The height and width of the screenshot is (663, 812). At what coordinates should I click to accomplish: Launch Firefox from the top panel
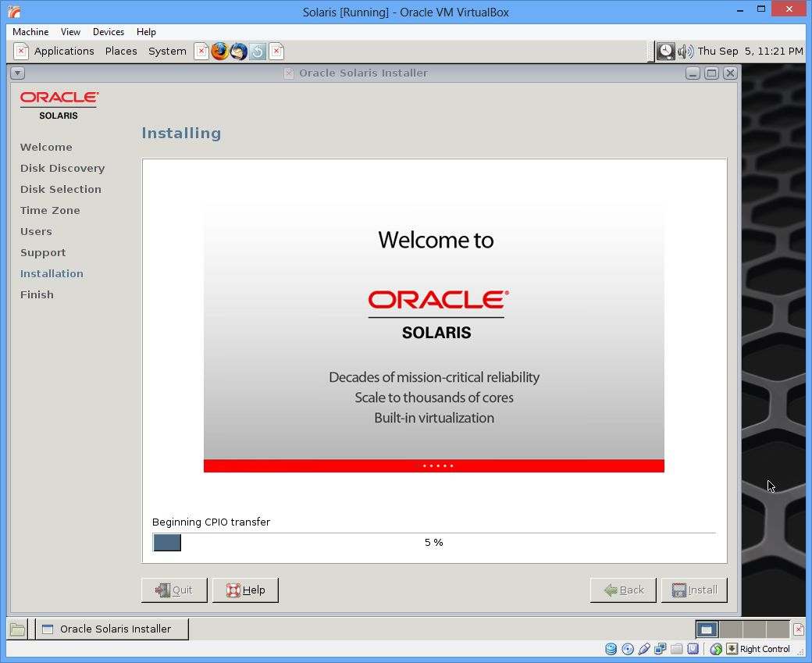pyautogui.click(x=219, y=52)
